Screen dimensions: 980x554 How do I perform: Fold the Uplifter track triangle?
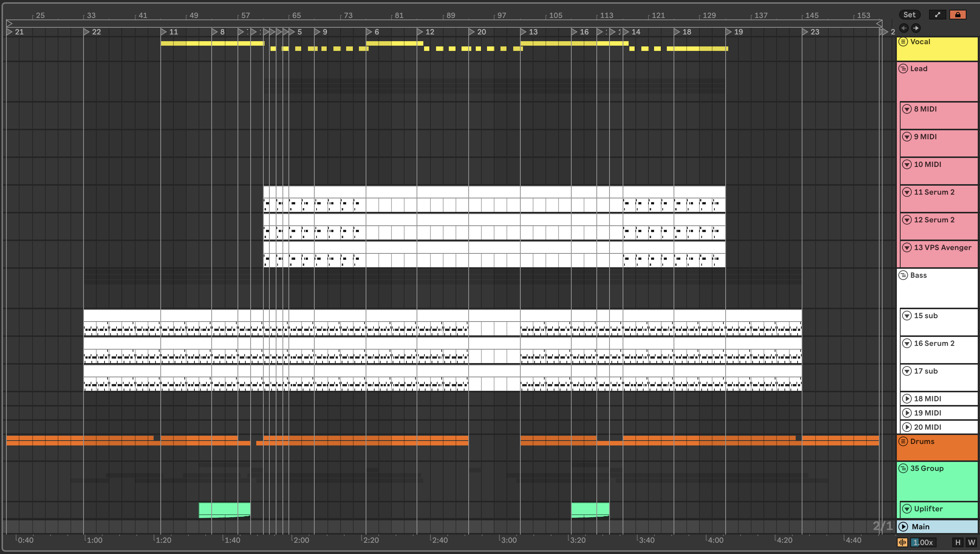[x=907, y=509]
